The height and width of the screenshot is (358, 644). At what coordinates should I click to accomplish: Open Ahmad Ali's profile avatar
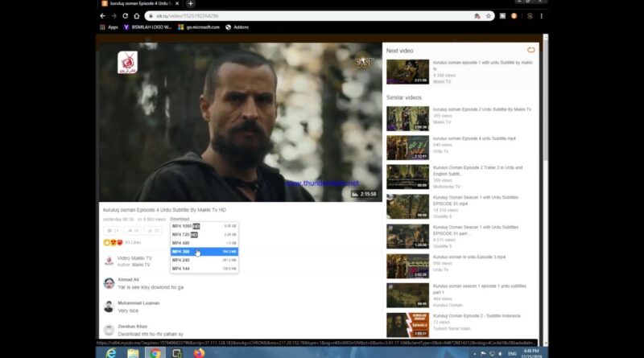[x=109, y=283]
